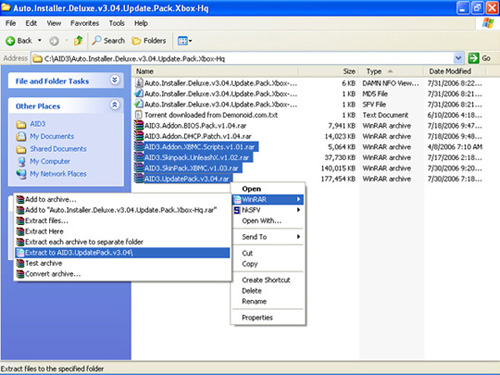Click the Forward arrow icon
Image resolution: width=500 pixels, height=375 pixels.
point(54,41)
